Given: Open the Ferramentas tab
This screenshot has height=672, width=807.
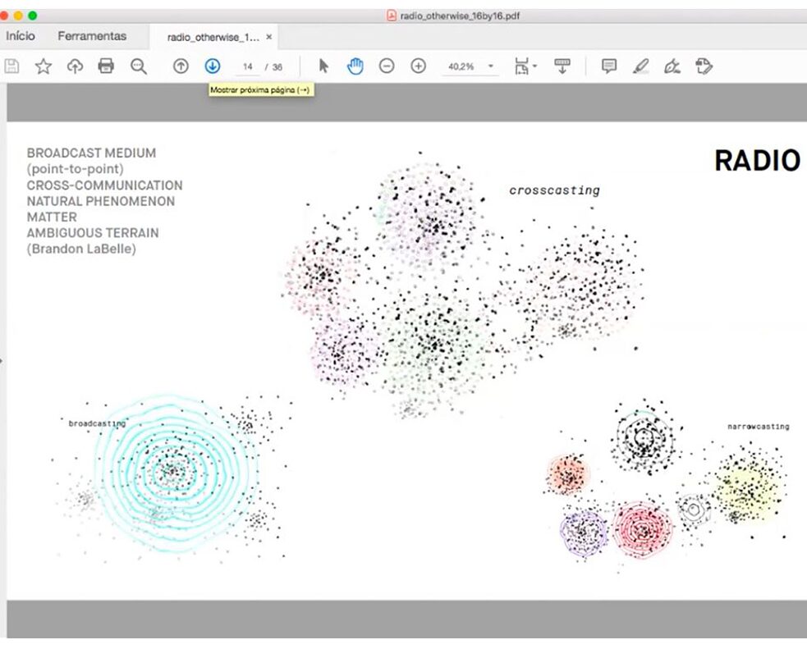Looking at the screenshot, I should (x=92, y=36).
